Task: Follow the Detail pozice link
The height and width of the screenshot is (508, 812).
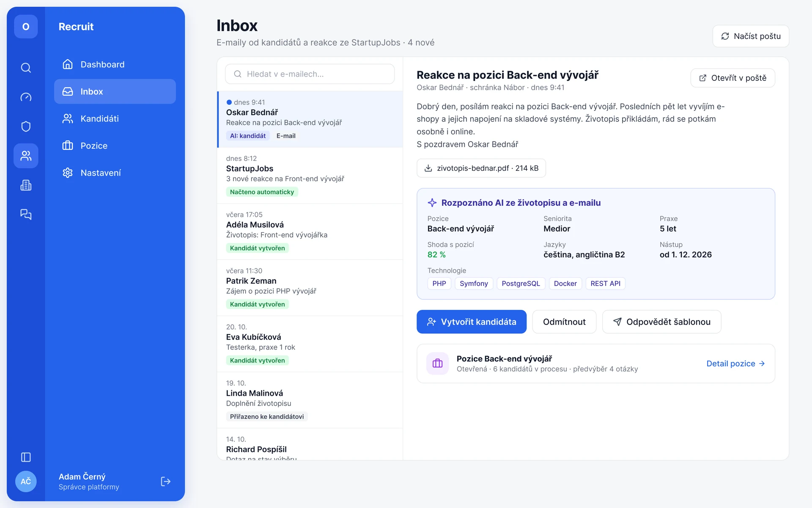Action: tap(735, 364)
